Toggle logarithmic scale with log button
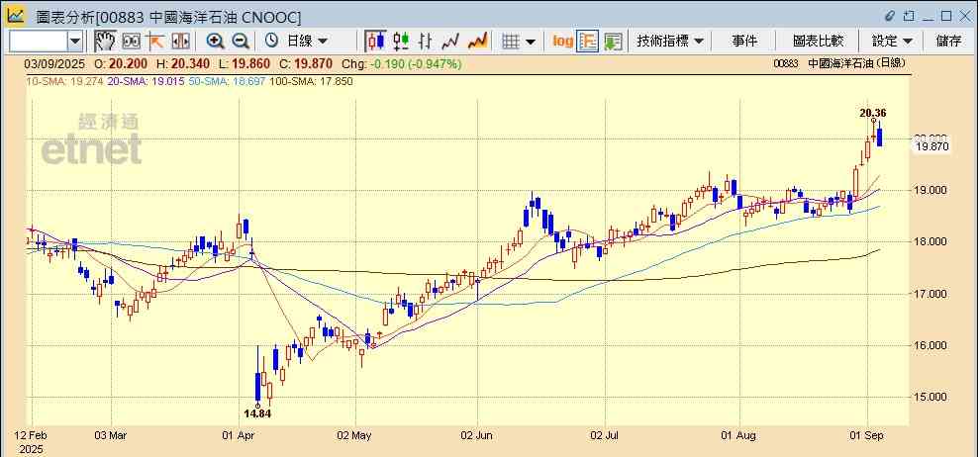980x457 pixels. pos(563,42)
